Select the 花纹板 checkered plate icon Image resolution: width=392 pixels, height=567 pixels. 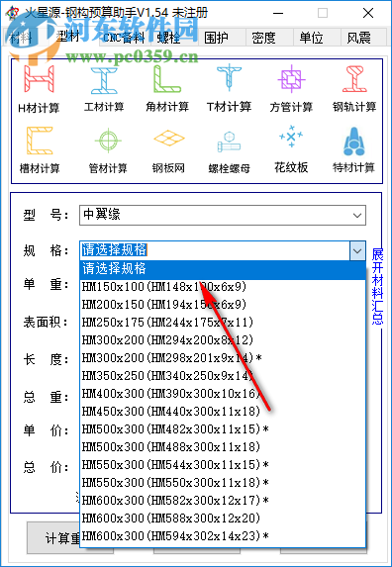291,149
